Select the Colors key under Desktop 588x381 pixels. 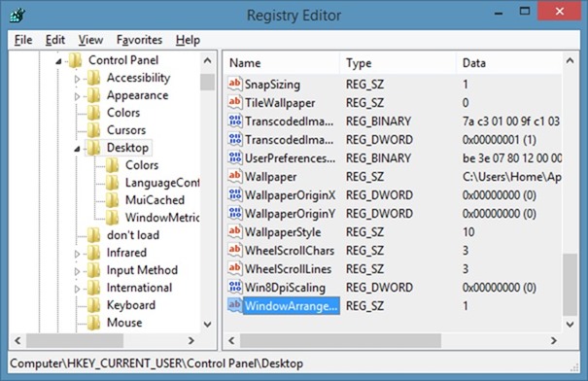142,165
